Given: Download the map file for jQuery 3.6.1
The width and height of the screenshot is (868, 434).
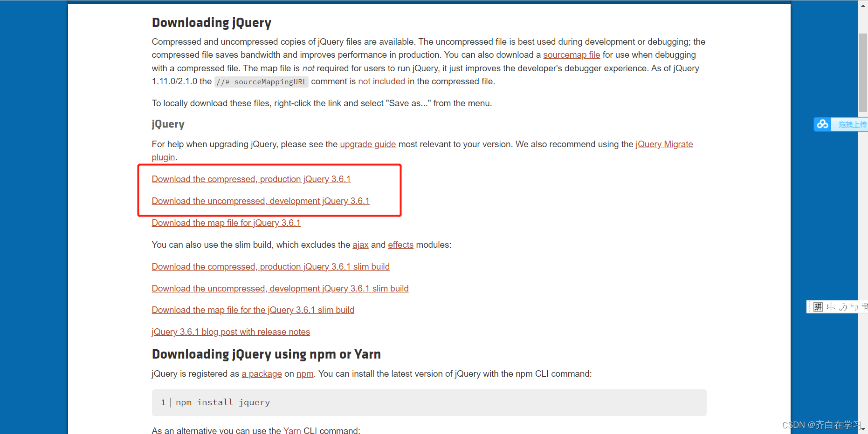Looking at the screenshot, I should 226,223.
